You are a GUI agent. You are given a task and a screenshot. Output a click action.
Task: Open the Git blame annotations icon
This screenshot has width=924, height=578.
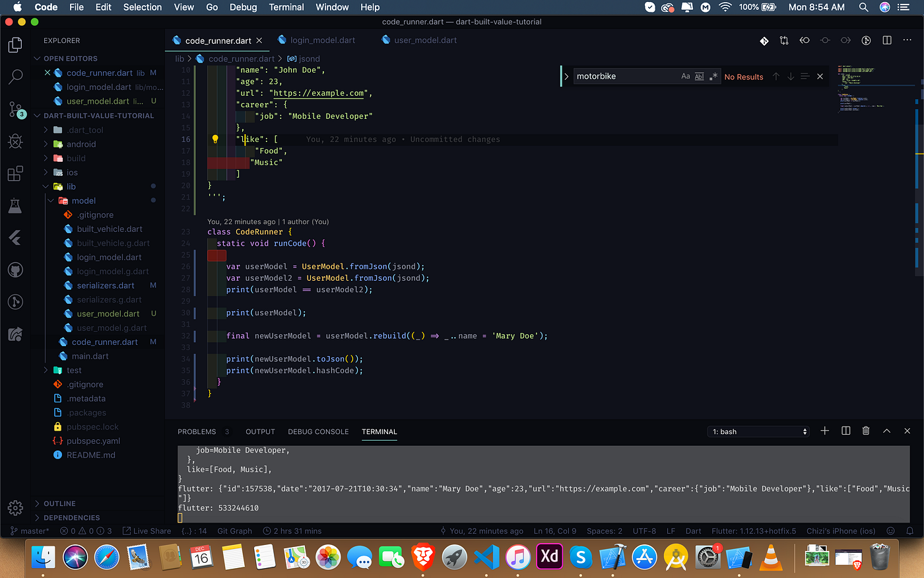pos(764,40)
